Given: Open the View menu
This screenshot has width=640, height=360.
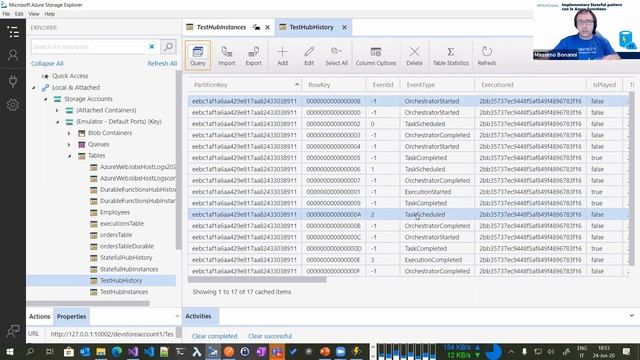Looking at the screenshot, I should (34, 14).
